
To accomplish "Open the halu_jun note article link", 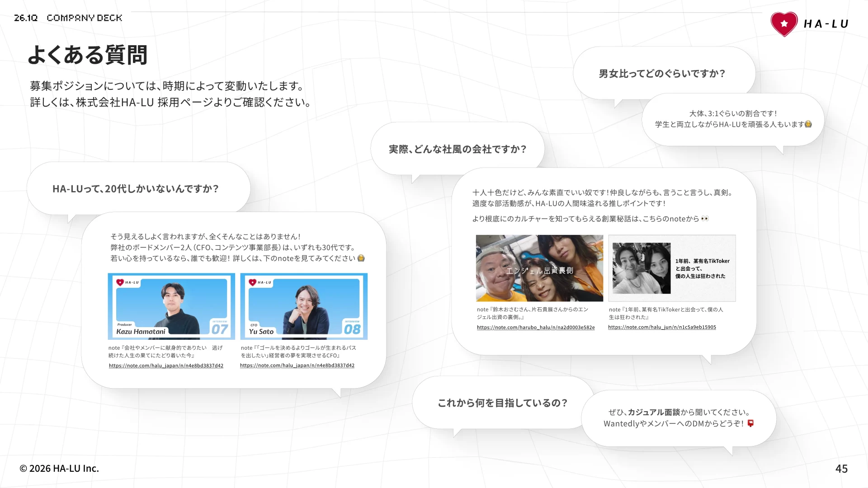I will coord(661,327).
